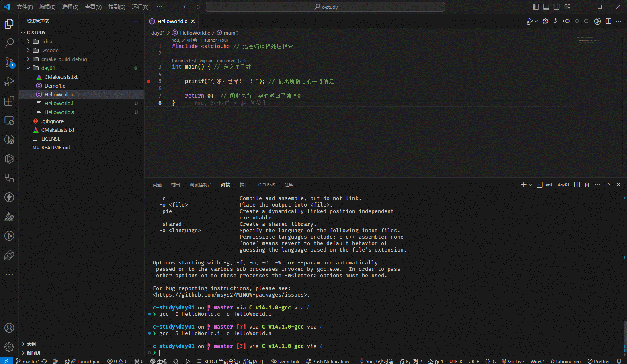Open the Extensions view
The height and width of the screenshot is (364, 627).
pyautogui.click(x=9, y=101)
